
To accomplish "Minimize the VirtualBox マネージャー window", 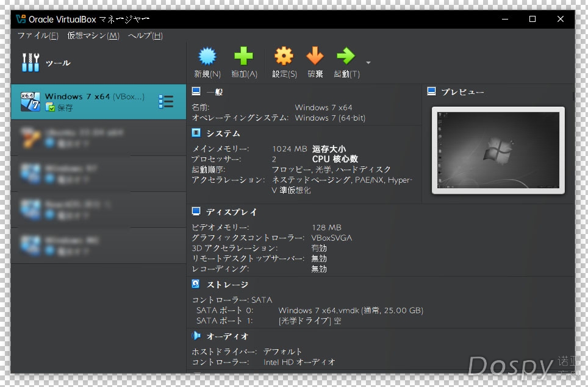I will click(505, 19).
